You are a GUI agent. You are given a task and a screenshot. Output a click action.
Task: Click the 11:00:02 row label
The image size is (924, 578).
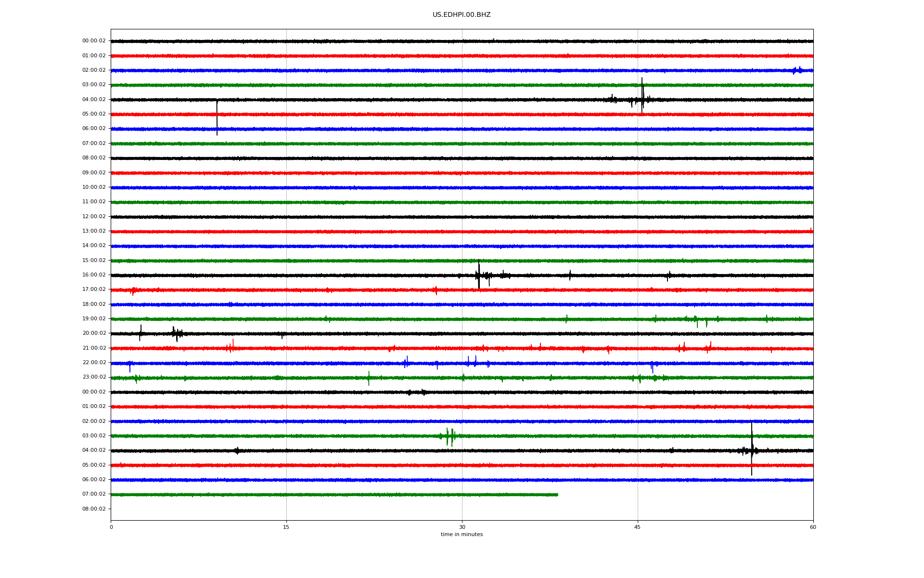click(x=94, y=202)
